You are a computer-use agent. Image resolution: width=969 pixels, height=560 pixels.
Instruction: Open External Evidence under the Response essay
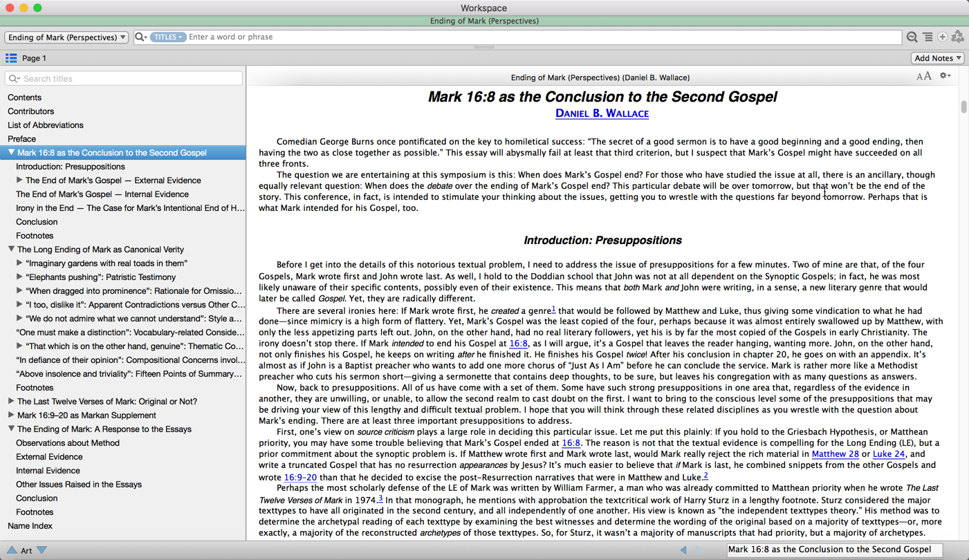[49, 457]
